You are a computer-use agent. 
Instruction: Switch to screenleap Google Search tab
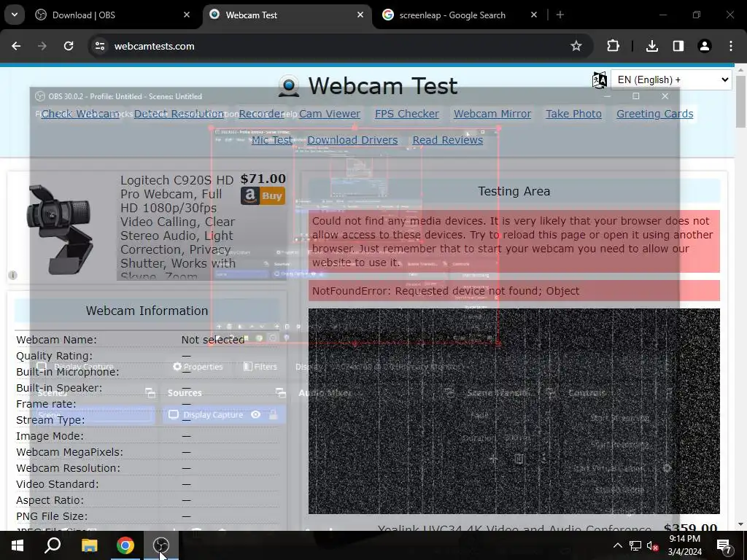pyautogui.click(x=460, y=15)
